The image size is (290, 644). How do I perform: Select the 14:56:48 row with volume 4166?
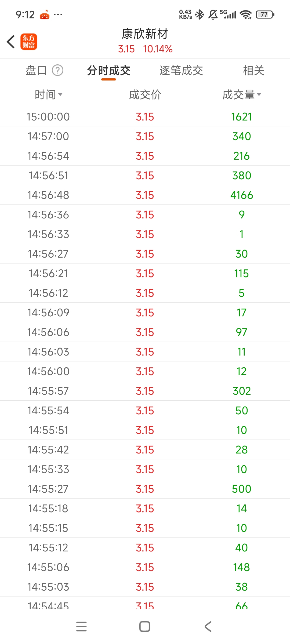145,195
